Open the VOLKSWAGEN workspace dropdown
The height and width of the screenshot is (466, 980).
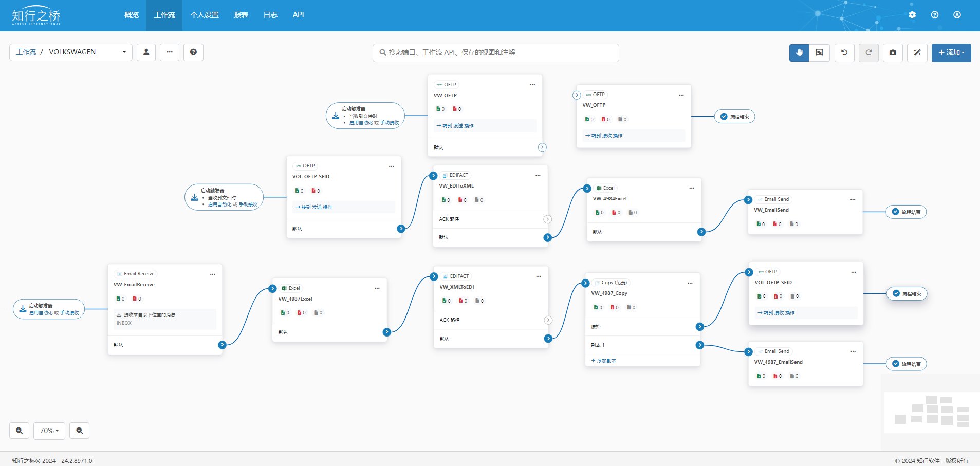click(x=87, y=52)
